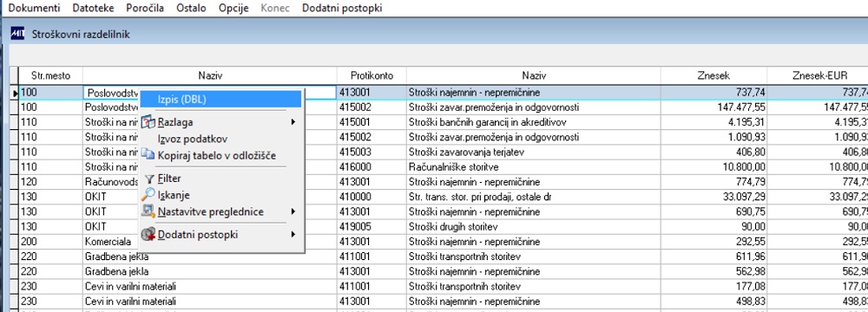Open the Dokumenti menu
868x312 pixels.
pyautogui.click(x=35, y=9)
